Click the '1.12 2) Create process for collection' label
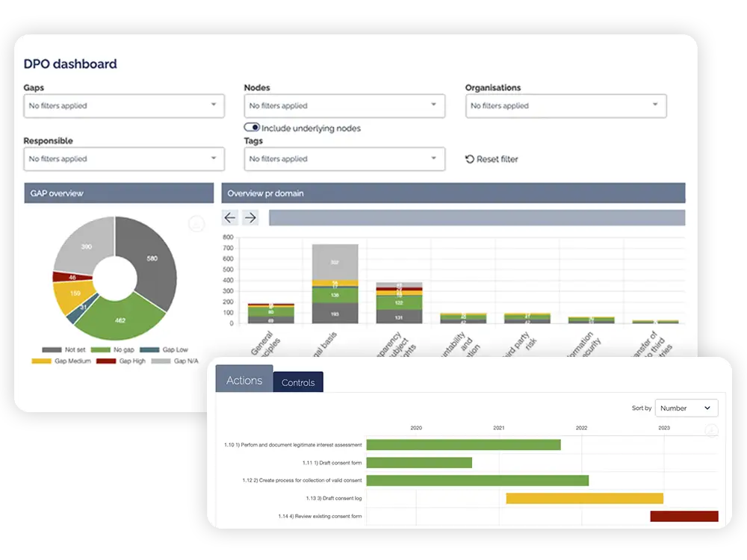This screenshot has width=747, height=560. pos(302,480)
